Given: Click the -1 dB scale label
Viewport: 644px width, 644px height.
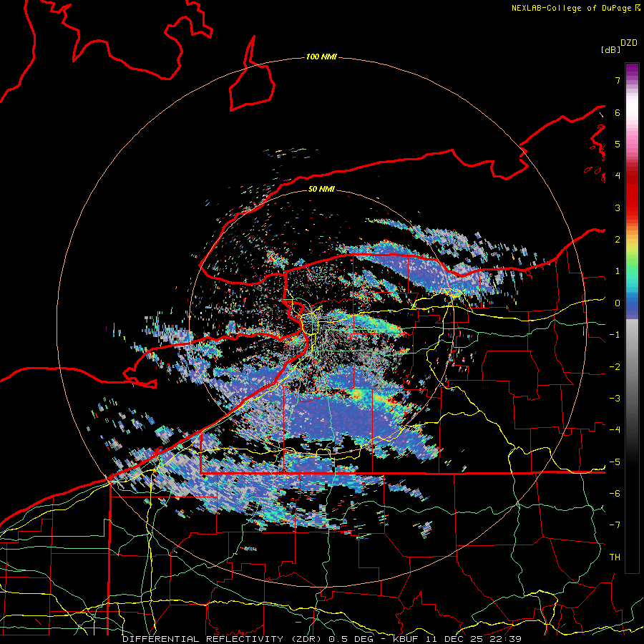Looking at the screenshot, I should coord(615,335).
